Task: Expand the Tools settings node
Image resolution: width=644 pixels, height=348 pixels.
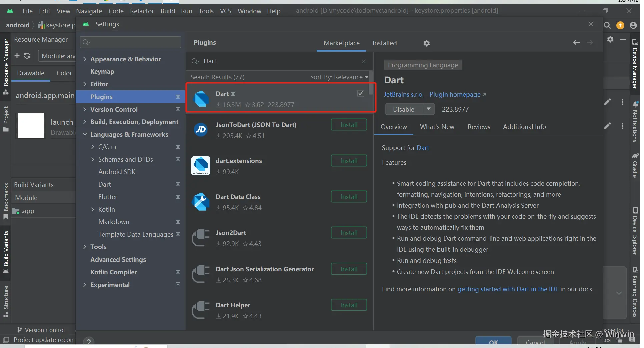Action: [85, 247]
